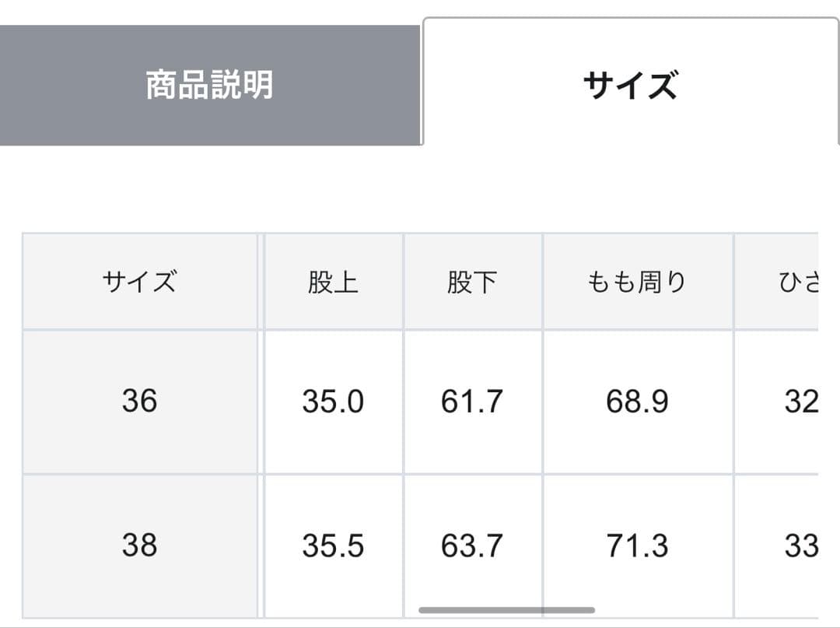Select the size 38 row label

pyautogui.click(x=140, y=546)
